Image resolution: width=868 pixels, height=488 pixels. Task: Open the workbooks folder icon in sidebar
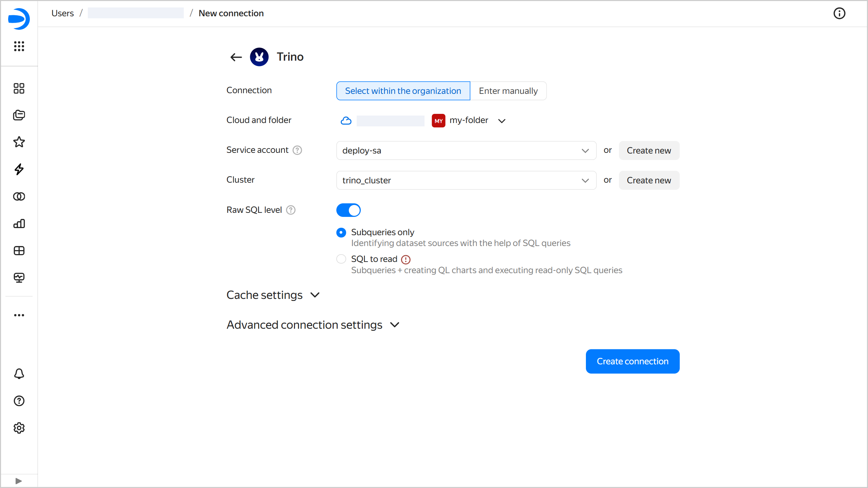coord(19,115)
